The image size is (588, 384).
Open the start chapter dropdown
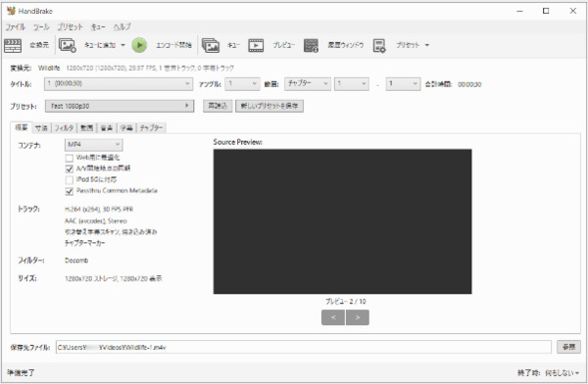pos(352,84)
